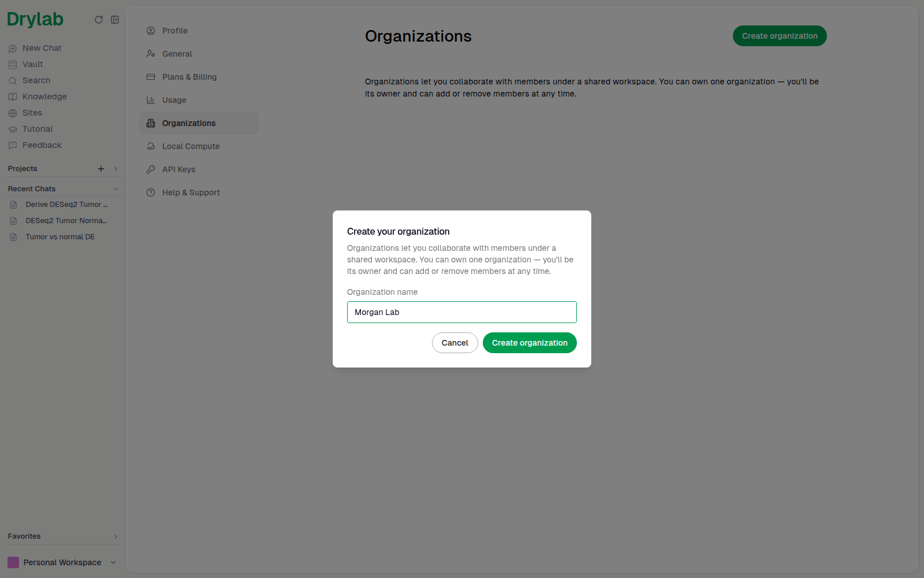Click the Plans & Billing label

click(189, 77)
